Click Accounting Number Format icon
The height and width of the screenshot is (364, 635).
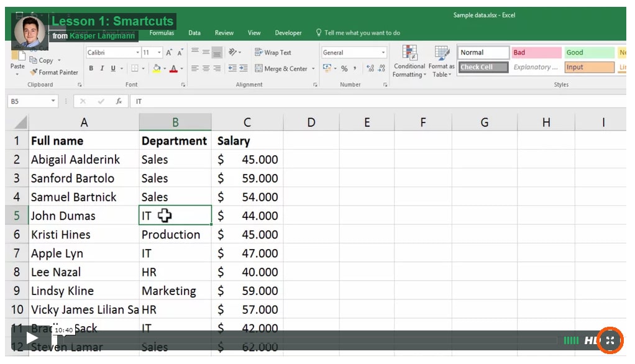(327, 68)
